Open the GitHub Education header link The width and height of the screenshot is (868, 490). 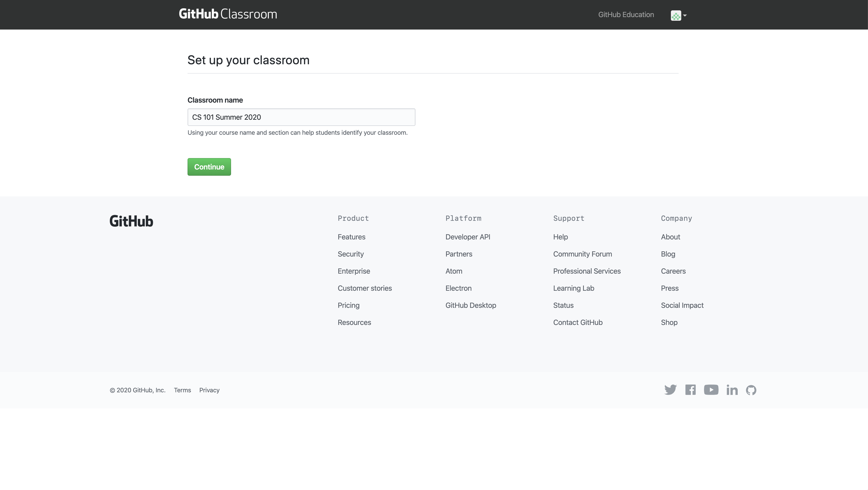coord(626,15)
